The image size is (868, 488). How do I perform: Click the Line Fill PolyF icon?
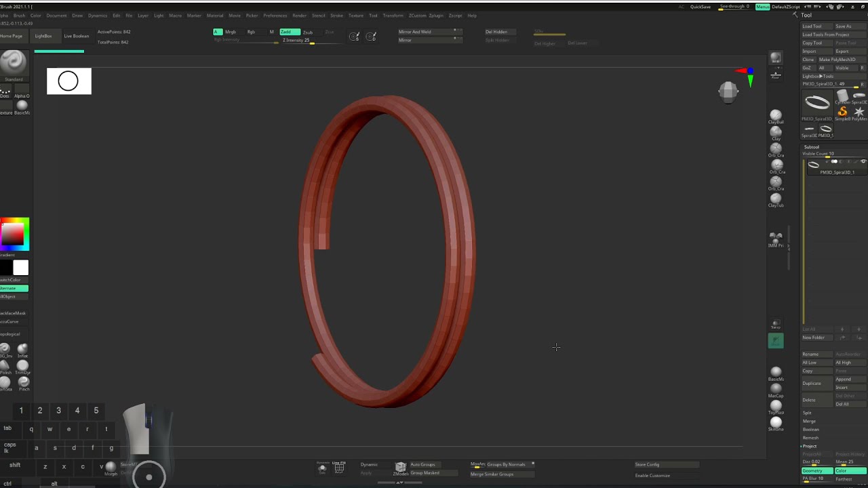339,467
